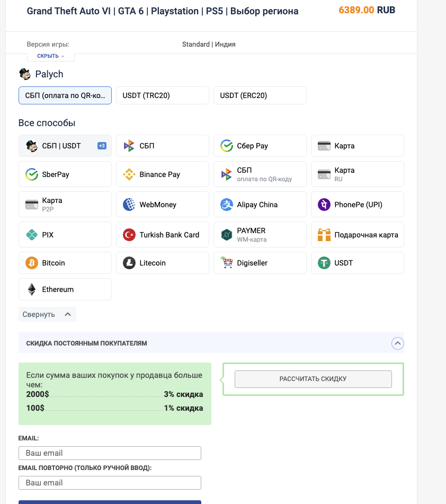446x504 pixels.
Task: Focus the EMAIL ПОВТОРНО email input field
Action: 110,483
